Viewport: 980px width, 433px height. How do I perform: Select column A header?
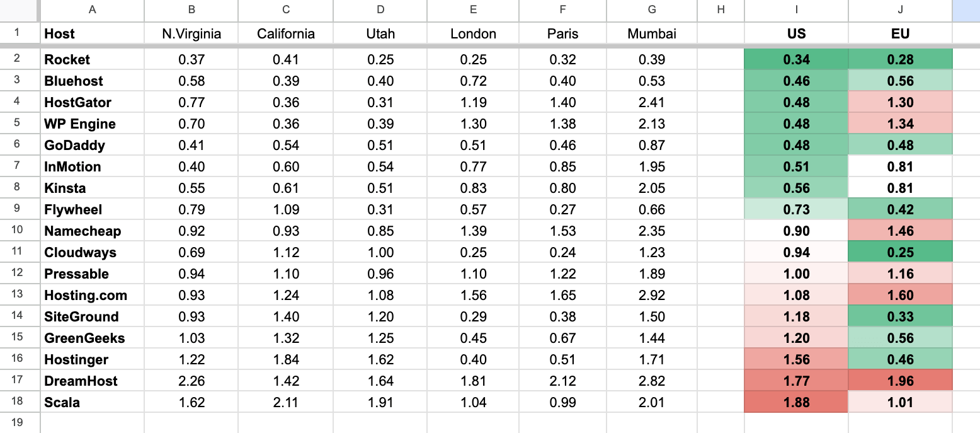(x=93, y=9)
